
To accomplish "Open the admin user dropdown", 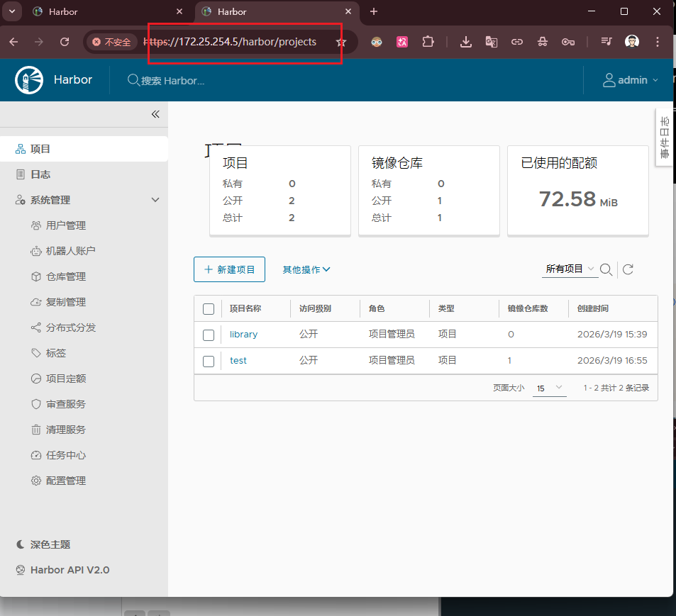I will [631, 80].
